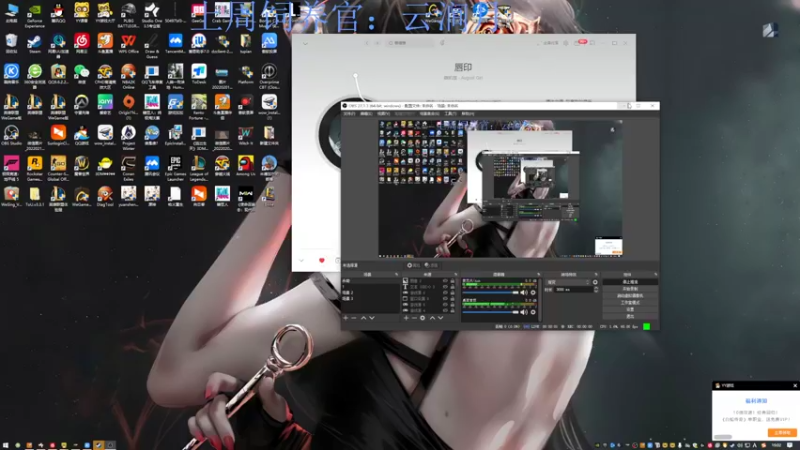Add a new source in OBS
The width and height of the screenshot is (800, 450).
(406, 318)
